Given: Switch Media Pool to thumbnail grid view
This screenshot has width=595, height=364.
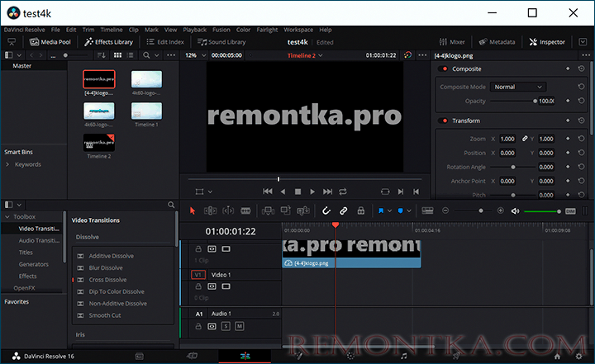Looking at the screenshot, I should click(x=117, y=55).
